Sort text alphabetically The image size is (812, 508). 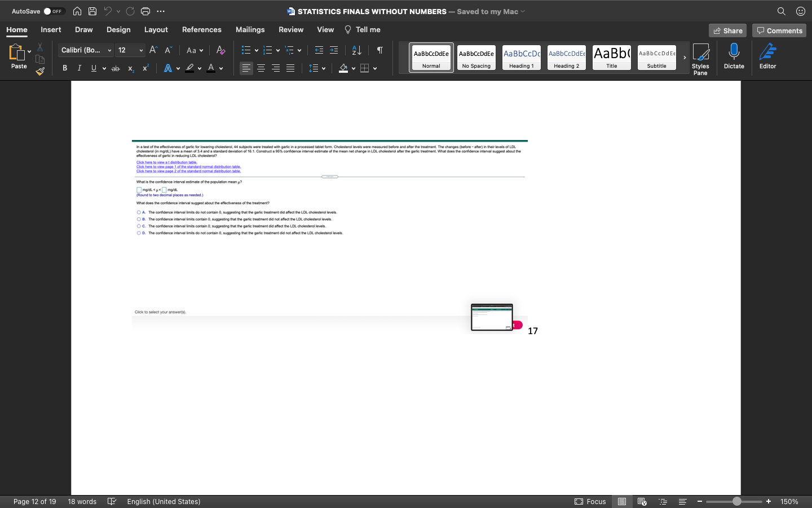(357, 50)
